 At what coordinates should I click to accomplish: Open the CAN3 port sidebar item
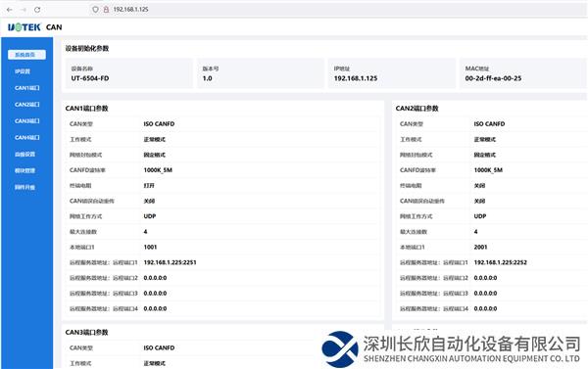(x=27, y=121)
